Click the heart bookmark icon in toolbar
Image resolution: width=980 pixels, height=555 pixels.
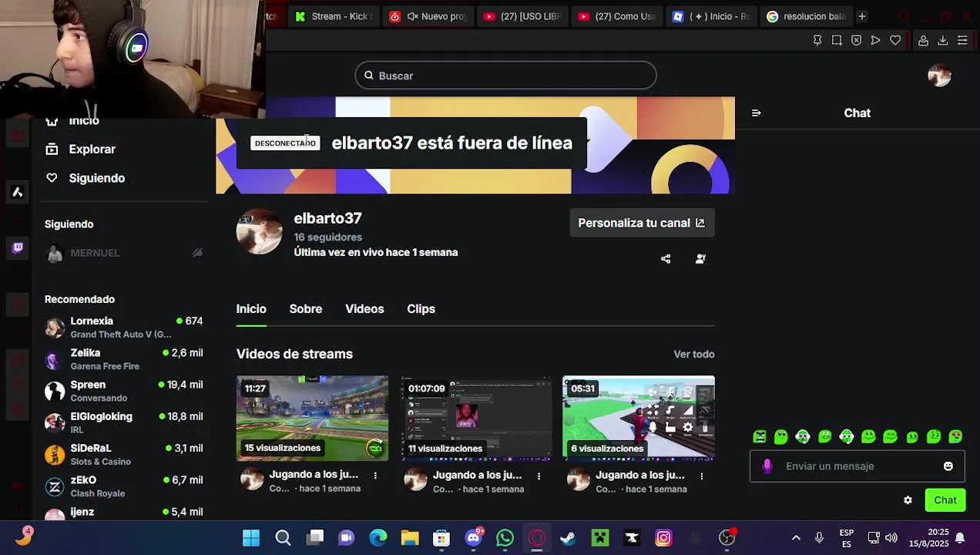(x=895, y=40)
